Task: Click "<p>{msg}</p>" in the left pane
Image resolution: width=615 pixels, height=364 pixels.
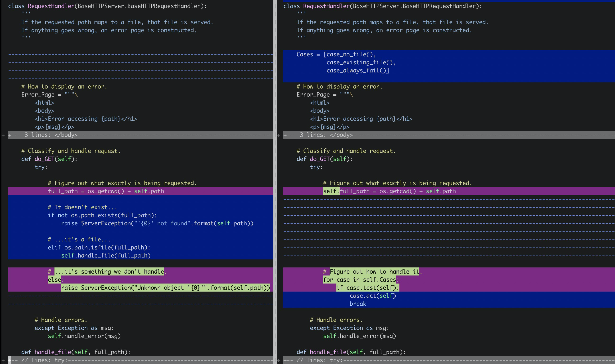Action: (x=54, y=127)
